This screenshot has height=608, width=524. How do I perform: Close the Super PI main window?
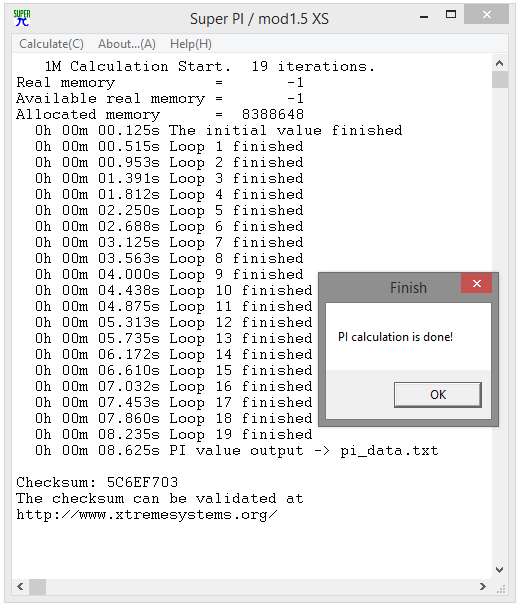pos(487,15)
